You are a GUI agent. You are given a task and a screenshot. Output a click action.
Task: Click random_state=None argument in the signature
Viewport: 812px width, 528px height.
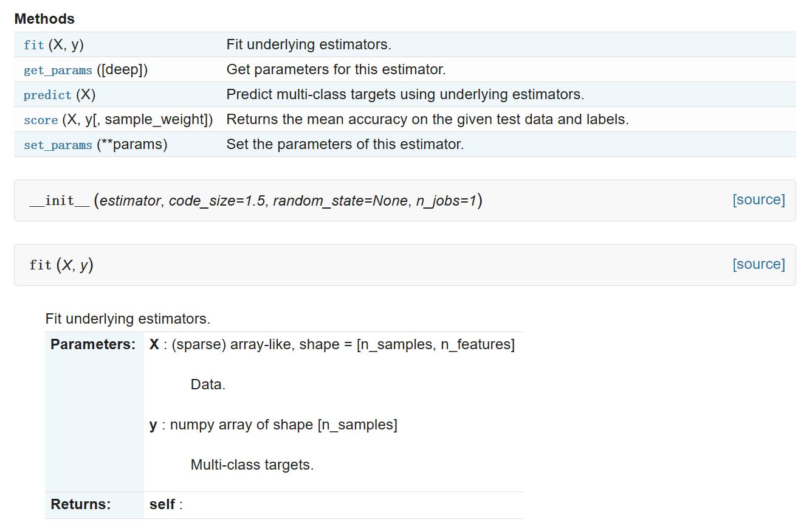tap(340, 201)
